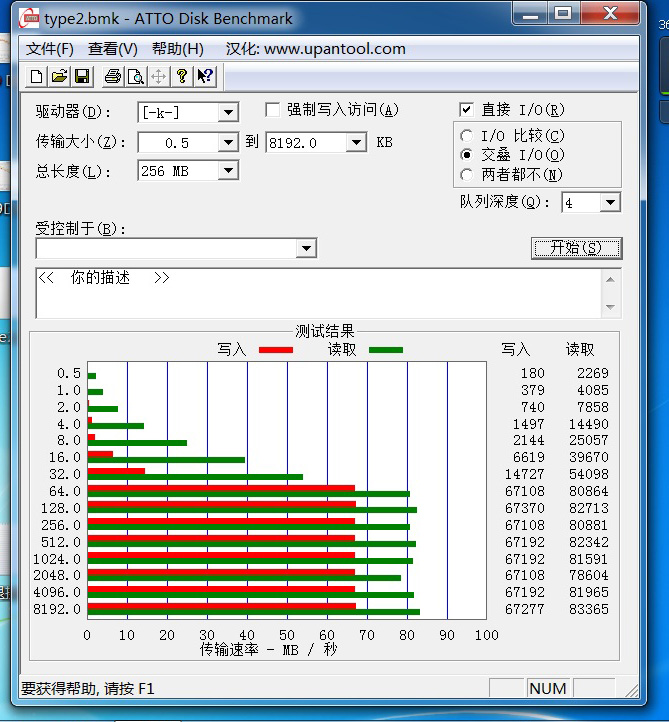Click the green 读取 legend swatch
The image size is (669, 722).
pos(386,350)
